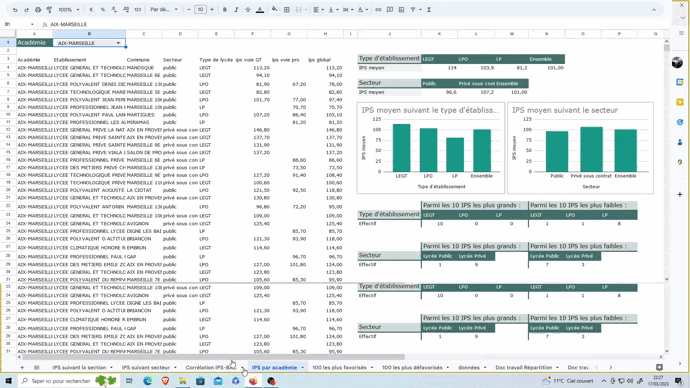Click the font size field
Screen dimensions: 690x388
(x=200, y=10)
